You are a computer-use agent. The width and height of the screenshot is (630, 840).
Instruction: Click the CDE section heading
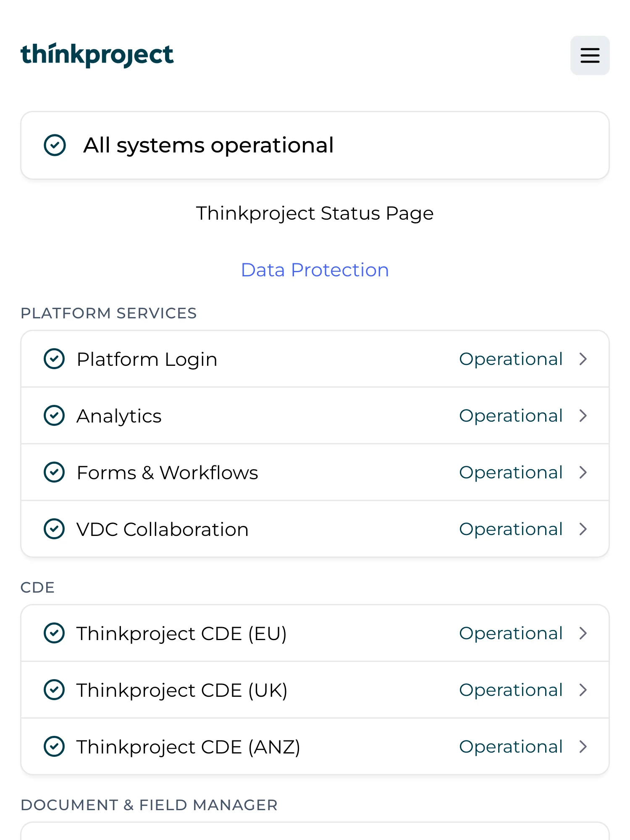[38, 588]
